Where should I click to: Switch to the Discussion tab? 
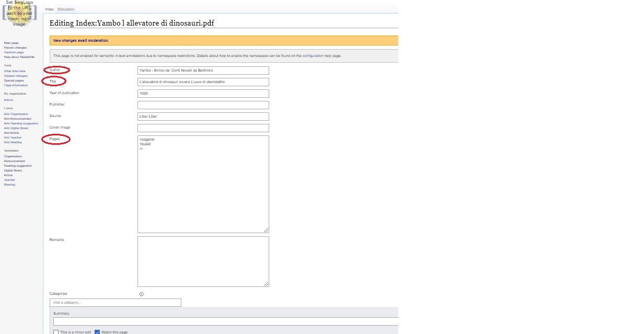(66, 9)
